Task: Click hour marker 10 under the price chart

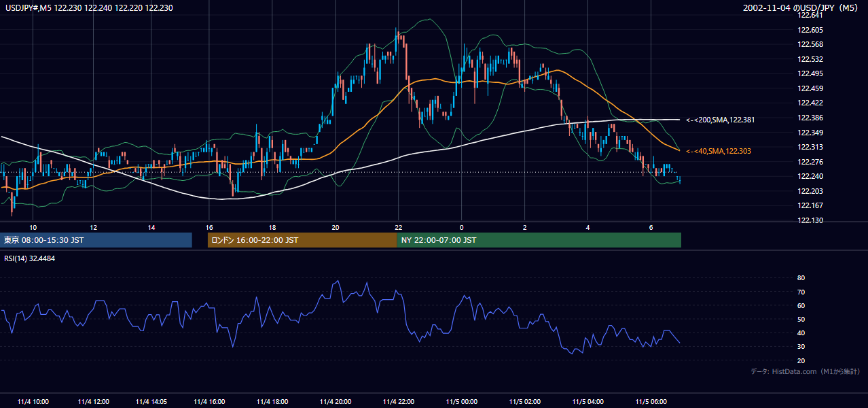Action: pos(32,227)
